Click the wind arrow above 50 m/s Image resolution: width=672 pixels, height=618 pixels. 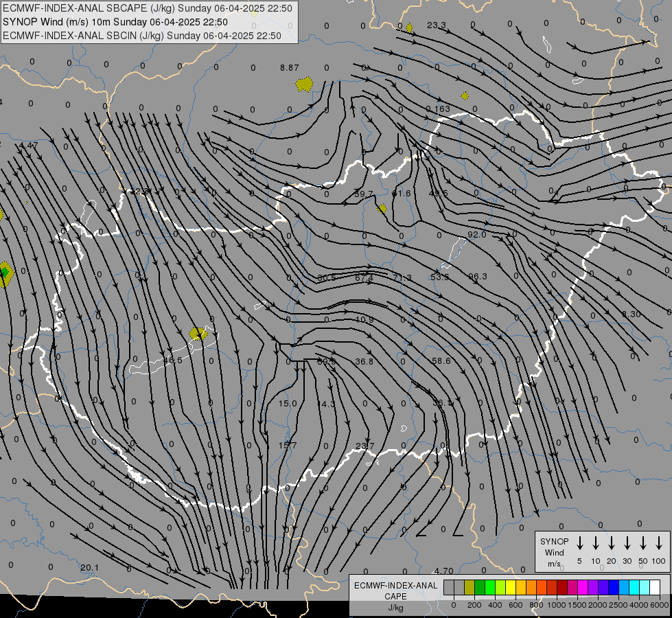[x=643, y=543]
